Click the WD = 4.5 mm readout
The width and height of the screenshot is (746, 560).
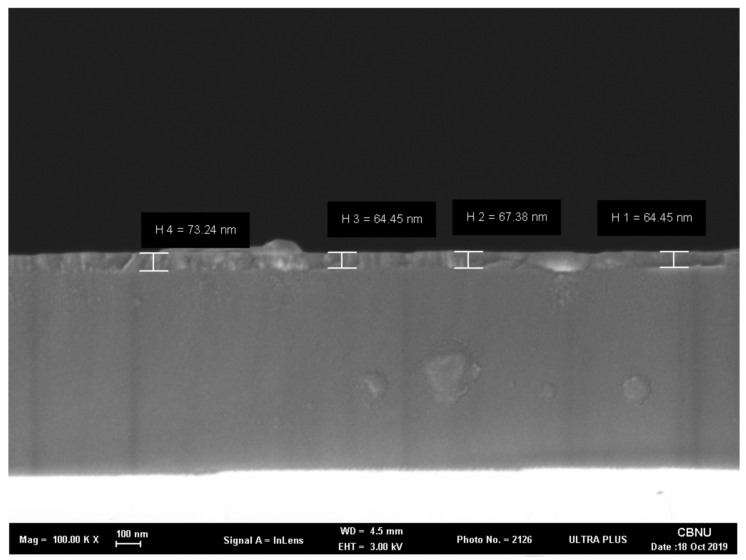click(371, 531)
